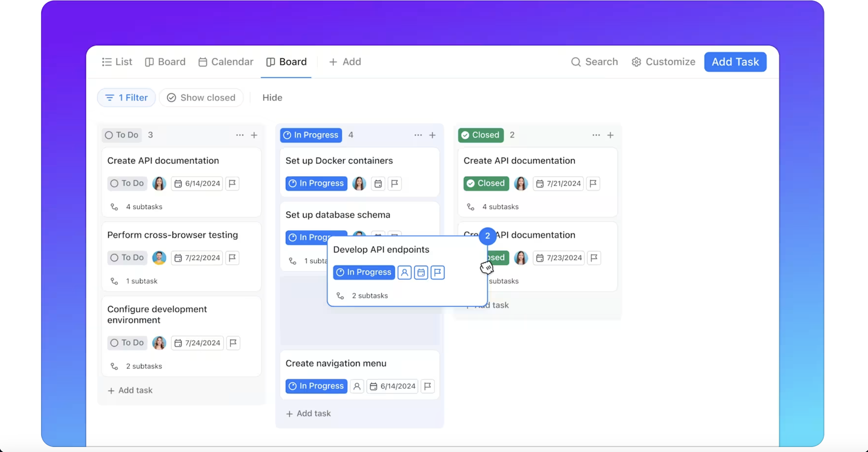Viewport: 868px width, 452px height.
Task: Open In Progress status dropdown on Docker containers card
Action: 316,183
